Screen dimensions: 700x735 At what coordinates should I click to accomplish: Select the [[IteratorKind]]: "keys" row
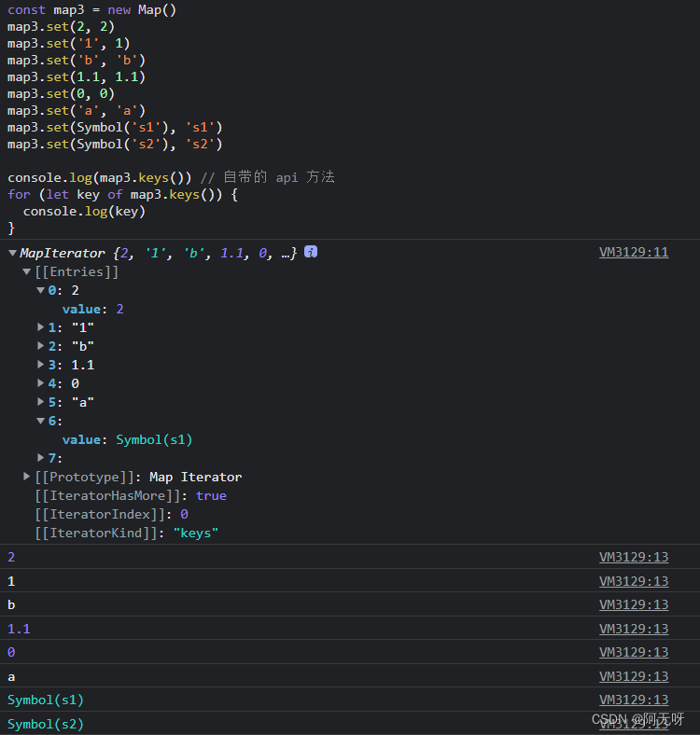pyautogui.click(x=127, y=533)
